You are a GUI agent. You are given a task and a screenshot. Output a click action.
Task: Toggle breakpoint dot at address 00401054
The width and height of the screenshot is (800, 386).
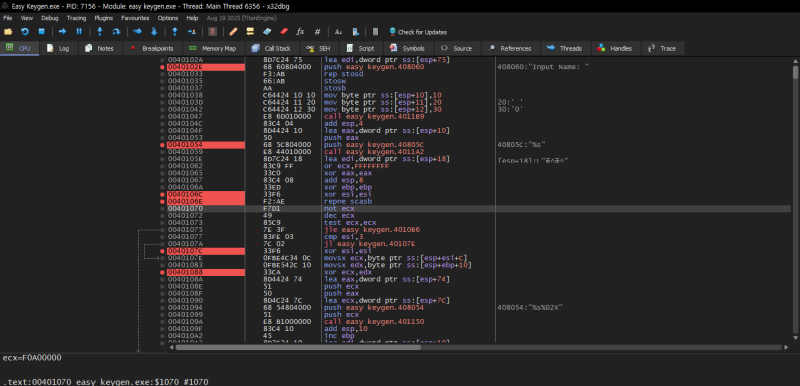click(163, 145)
